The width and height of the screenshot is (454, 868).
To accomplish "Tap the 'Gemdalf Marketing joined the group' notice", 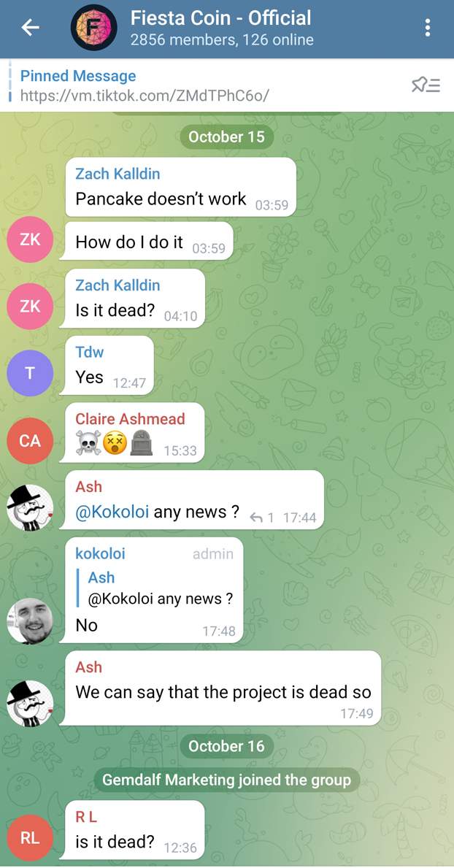I will coord(226,780).
